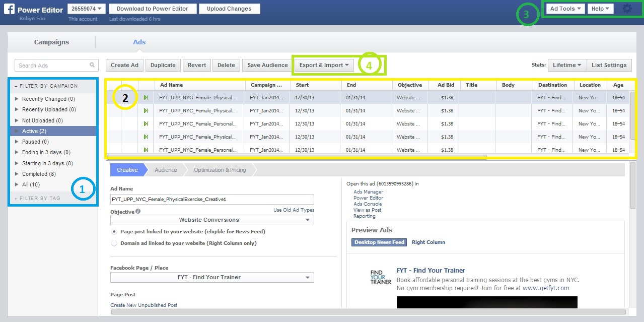Click the Duplicate button
The height and width of the screenshot is (322, 644).
163,65
